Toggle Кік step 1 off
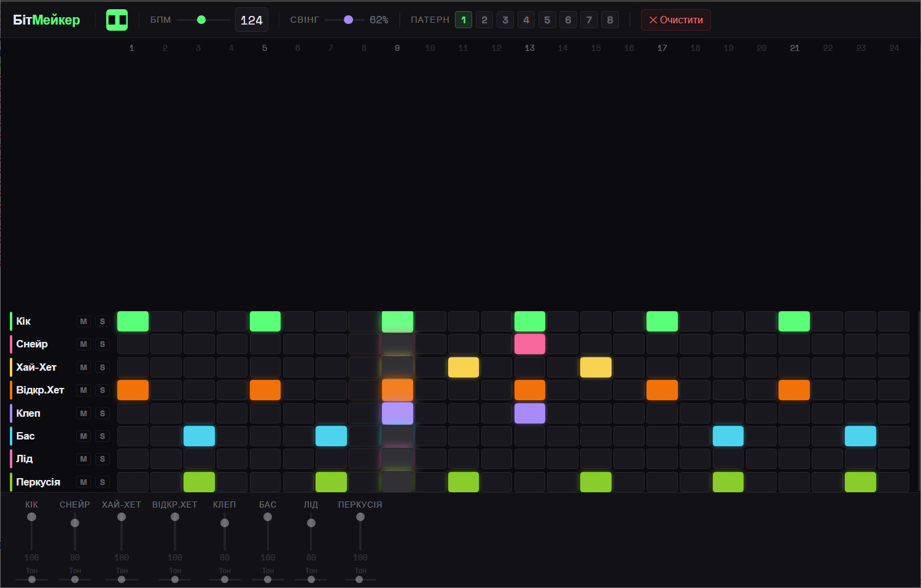Image resolution: width=921 pixels, height=588 pixels. tap(133, 321)
